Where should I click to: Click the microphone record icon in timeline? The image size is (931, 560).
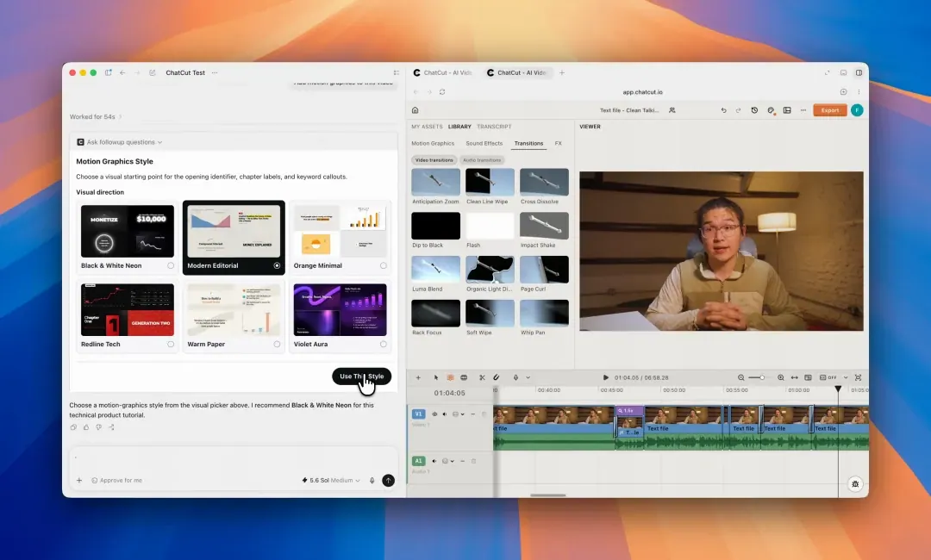(x=515, y=377)
